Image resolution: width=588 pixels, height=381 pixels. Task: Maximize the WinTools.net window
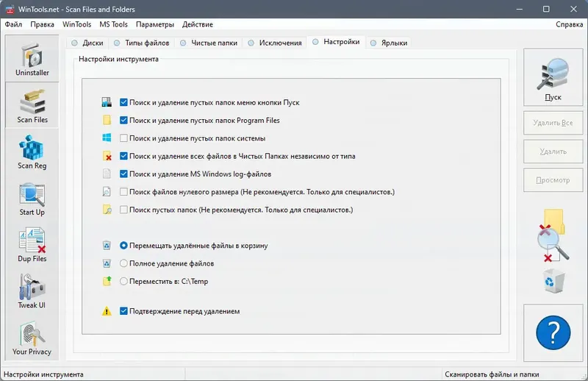[546, 9]
